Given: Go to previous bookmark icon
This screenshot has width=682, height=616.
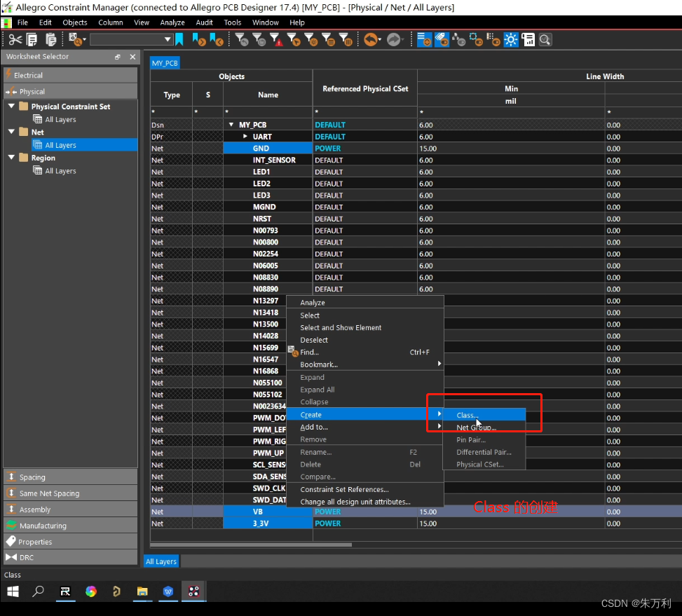Looking at the screenshot, I should (216, 40).
